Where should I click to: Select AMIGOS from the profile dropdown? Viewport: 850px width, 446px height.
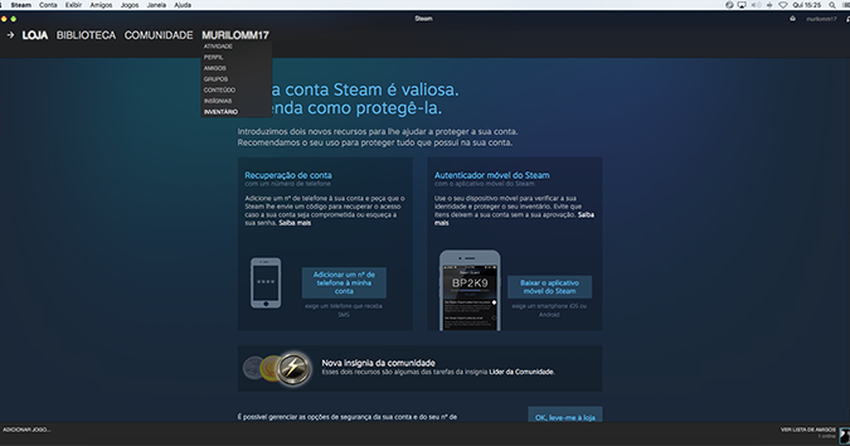click(215, 68)
